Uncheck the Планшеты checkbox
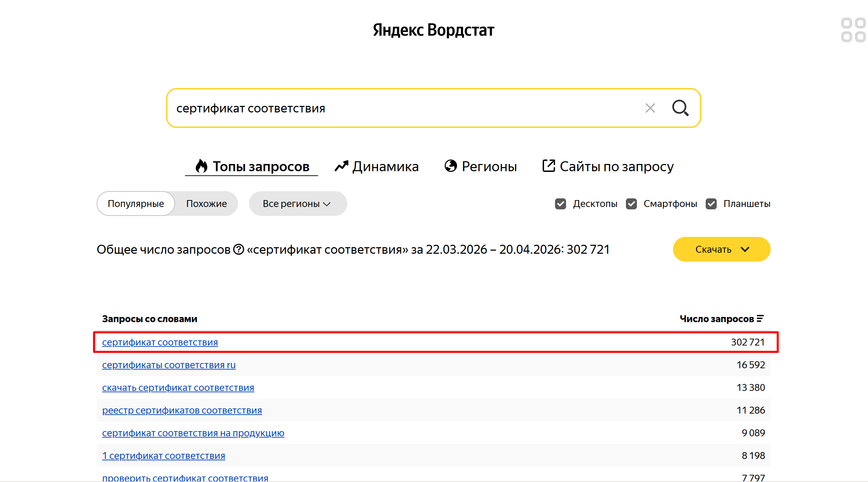868x482 pixels. 711,204
